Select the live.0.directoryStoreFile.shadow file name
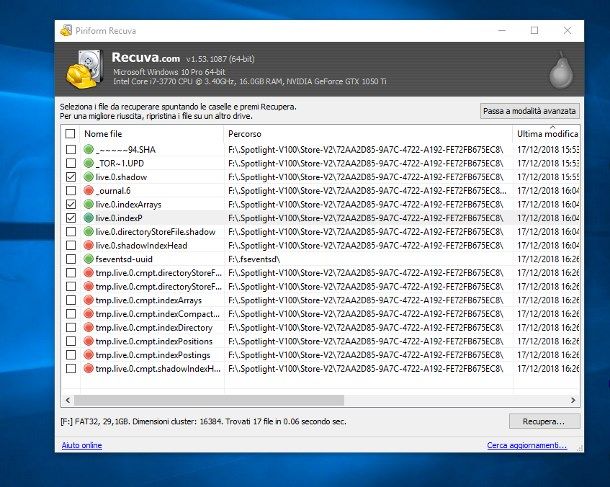Image resolution: width=610 pixels, height=487 pixels. (x=155, y=232)
